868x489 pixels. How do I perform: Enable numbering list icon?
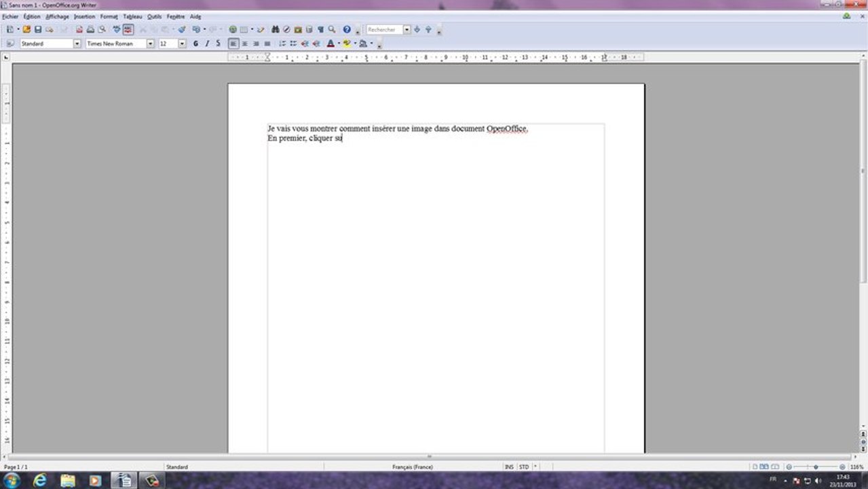282,43
